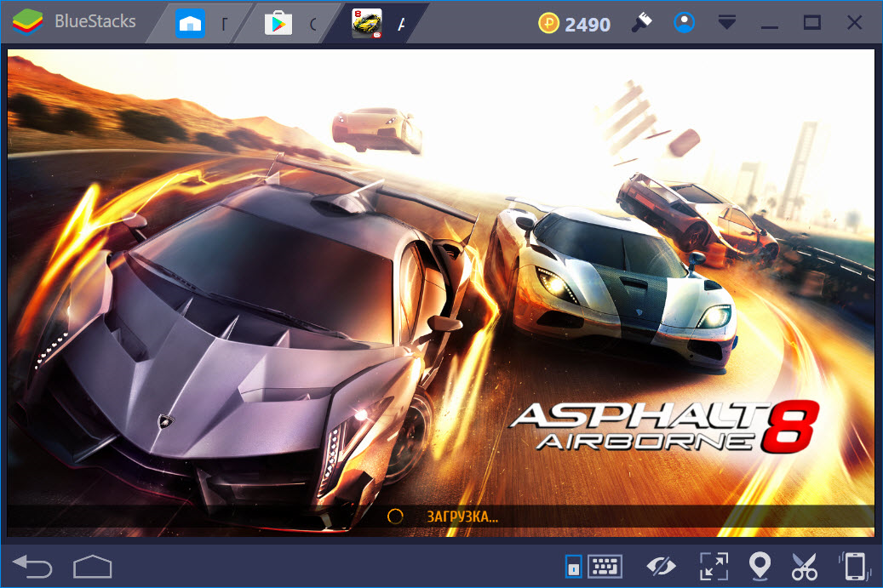Click the shake device icon
Image resolution: width=883 pixels, height=588 pixels.
click(854, 566)
